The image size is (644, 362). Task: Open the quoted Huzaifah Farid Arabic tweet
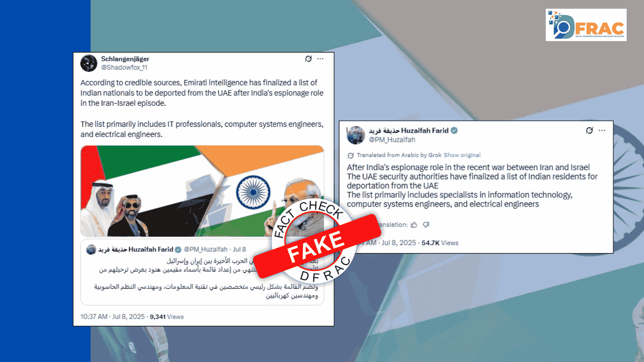pos(202,272)
